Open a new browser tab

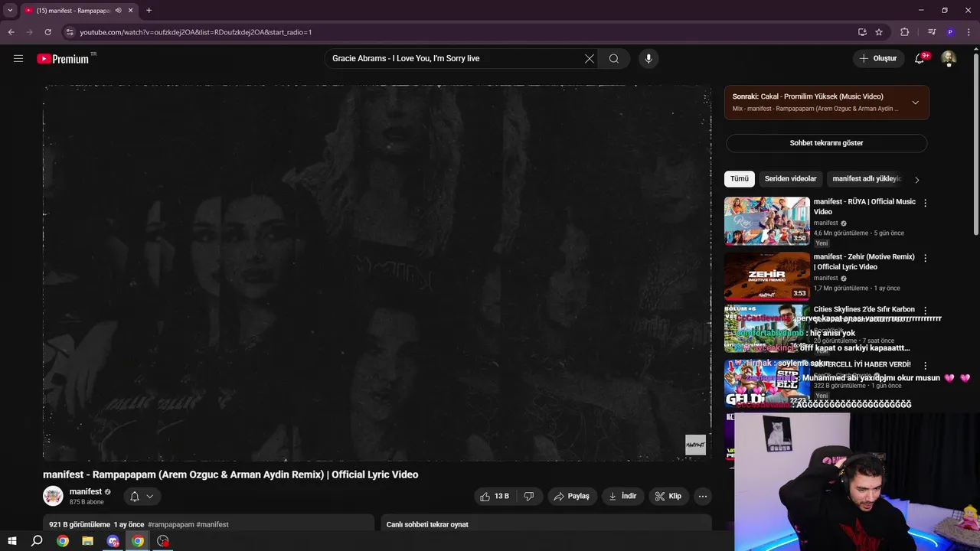149,11
